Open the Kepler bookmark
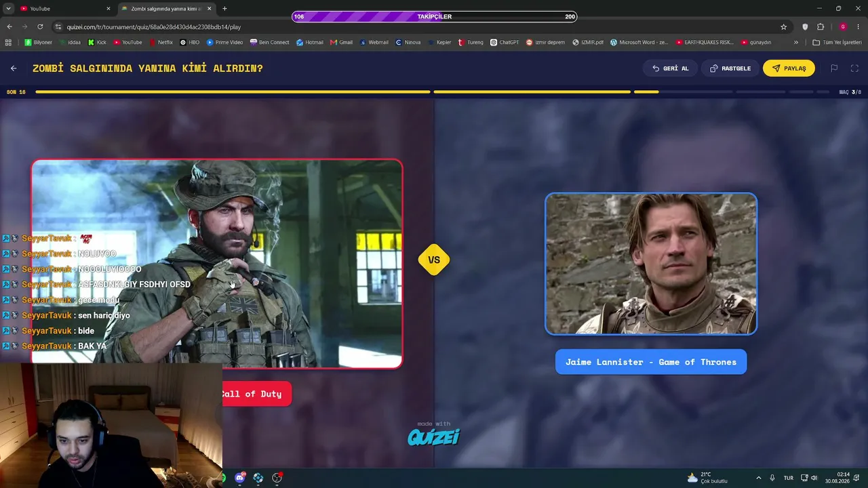Viewport: 868px width, 488px height. (439, 42)
